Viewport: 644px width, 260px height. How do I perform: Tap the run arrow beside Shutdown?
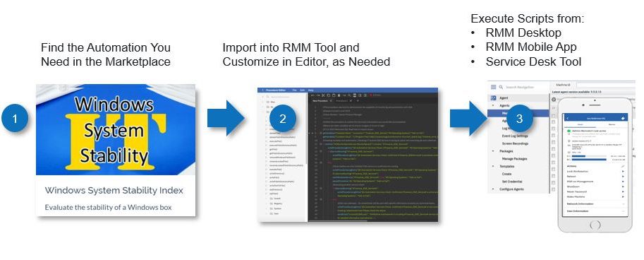click(623, 187)
